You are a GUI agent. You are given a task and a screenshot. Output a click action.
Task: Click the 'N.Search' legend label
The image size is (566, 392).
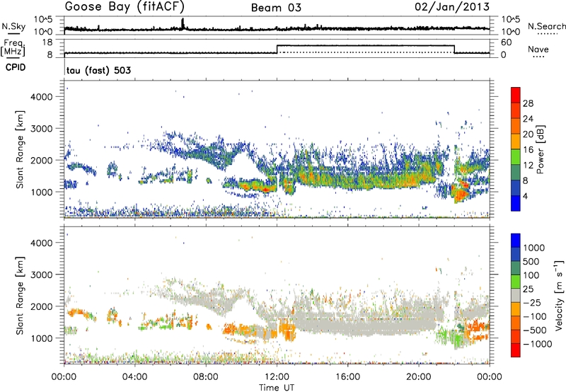(546, 26)
